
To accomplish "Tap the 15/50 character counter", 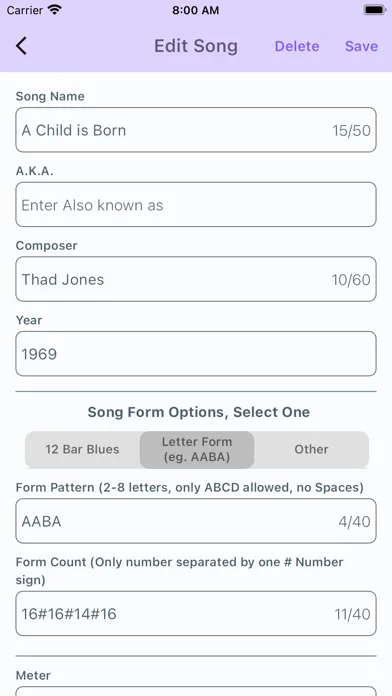I will point(351,130).
